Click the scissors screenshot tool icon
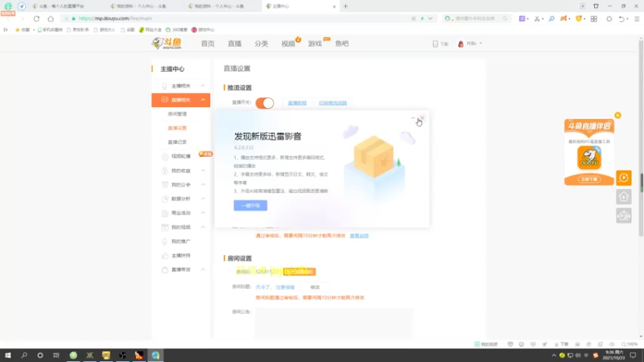 (x=537, y=19)
